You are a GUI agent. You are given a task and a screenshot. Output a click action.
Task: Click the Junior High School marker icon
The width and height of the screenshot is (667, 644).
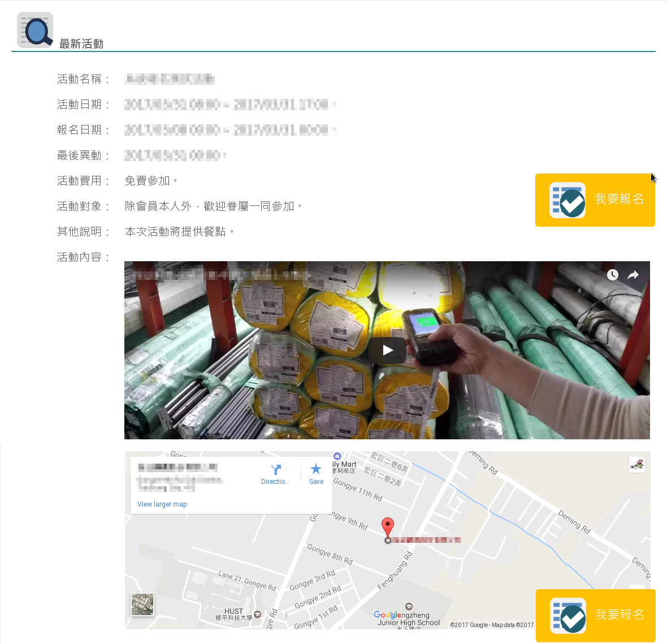(409, 606)
